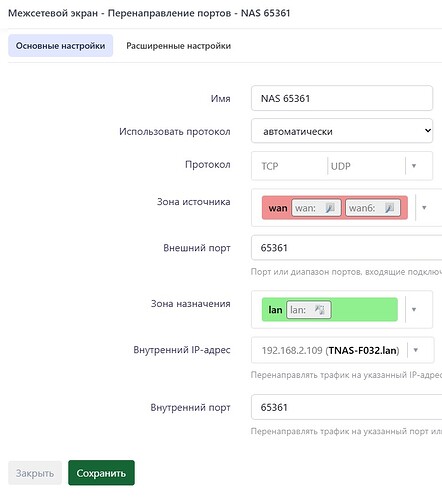The width and height of the screenshot is (442, 500).
Task: Click the Внешний порт label
Action: pyautogui.click(x=197, y=248)
